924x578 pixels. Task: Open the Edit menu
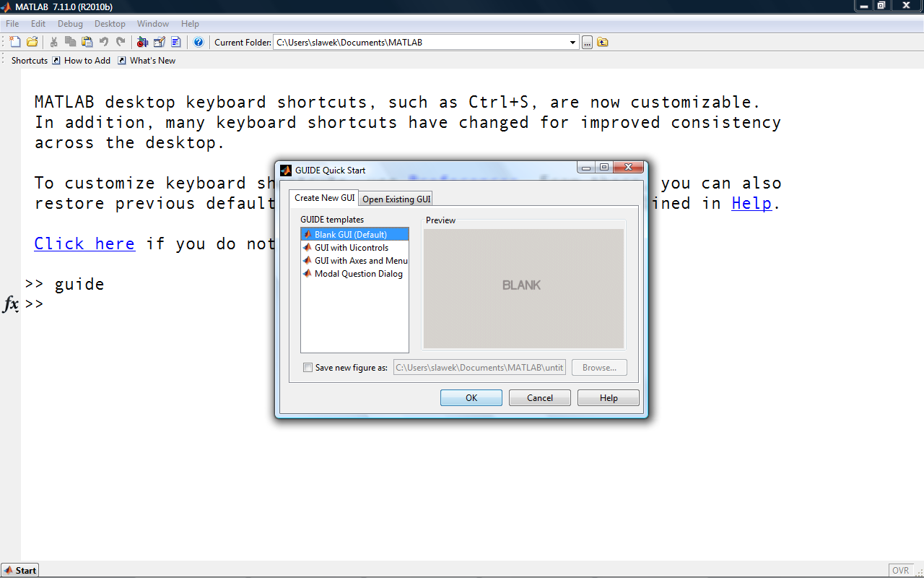38,24
